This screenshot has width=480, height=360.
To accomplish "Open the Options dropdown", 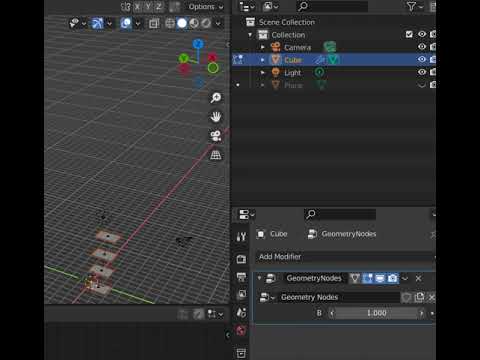I will pos(205,7).
